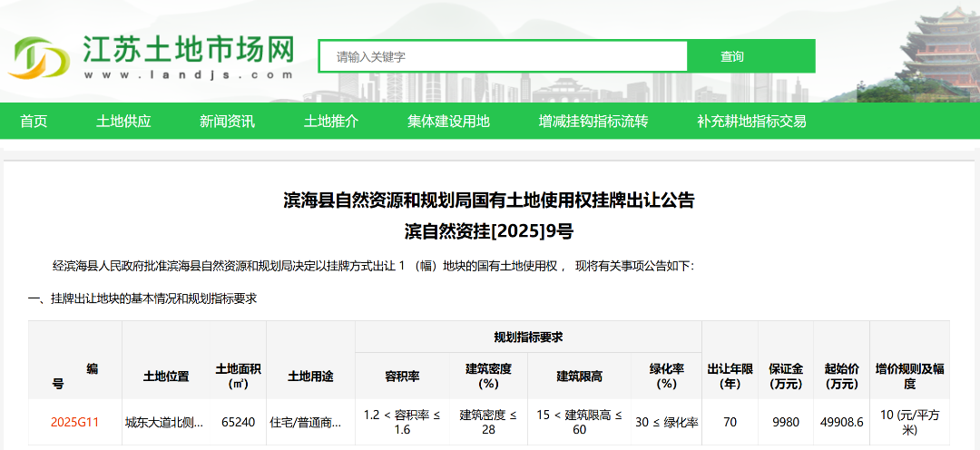
Task: Open the 2025G11 parcel number link
Action: [x=74, y=423]
